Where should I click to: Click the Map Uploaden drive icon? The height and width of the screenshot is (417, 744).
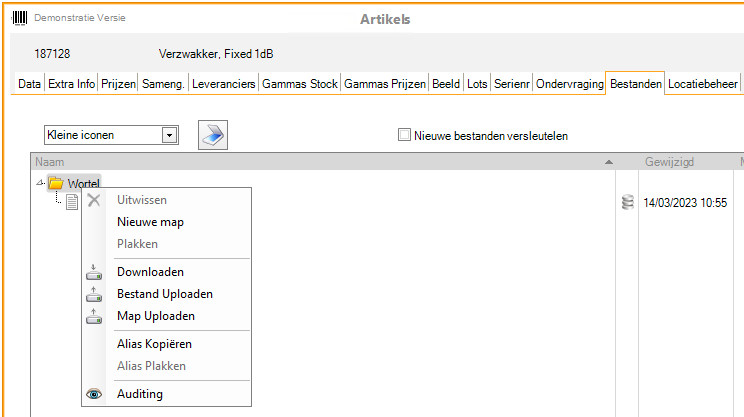[94, 316]
